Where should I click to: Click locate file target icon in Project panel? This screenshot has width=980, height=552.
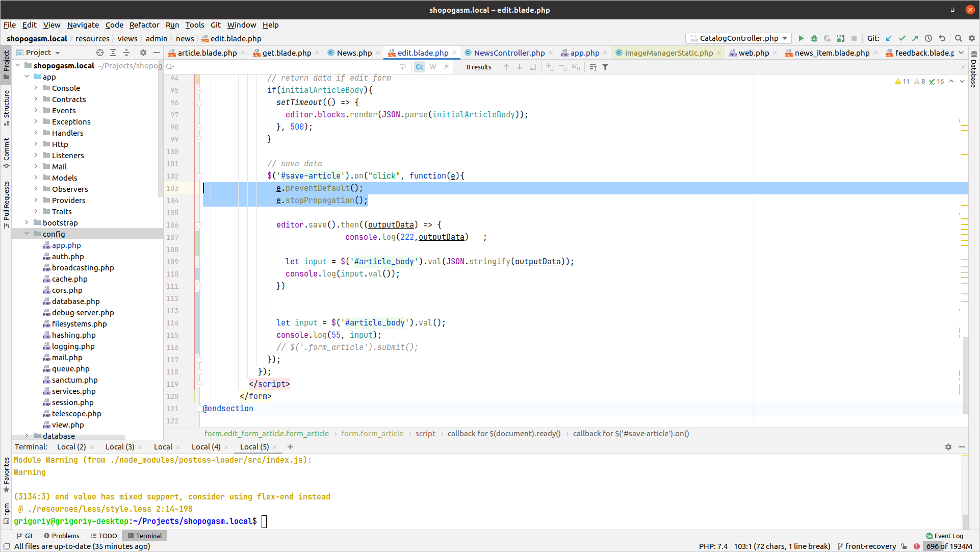tap(100, 53)
